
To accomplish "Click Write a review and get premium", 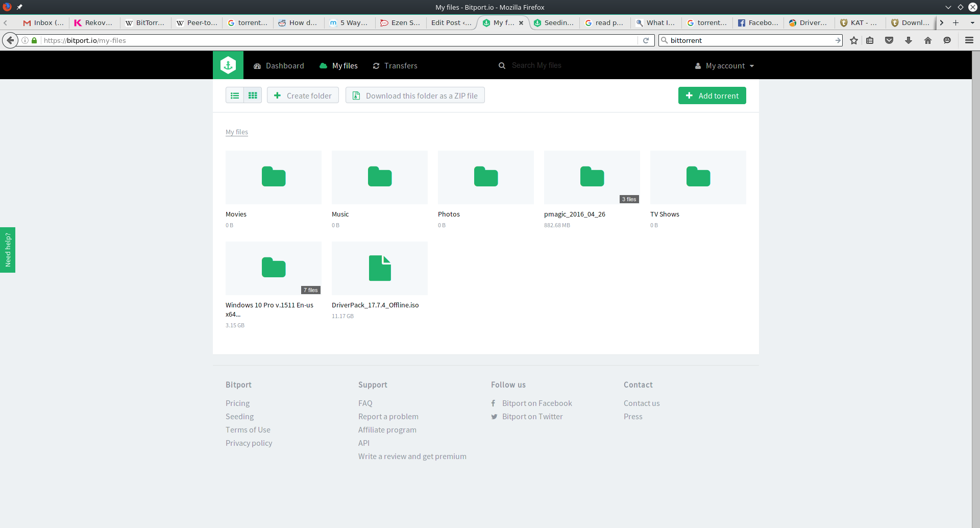I will (x=412, y=457).
